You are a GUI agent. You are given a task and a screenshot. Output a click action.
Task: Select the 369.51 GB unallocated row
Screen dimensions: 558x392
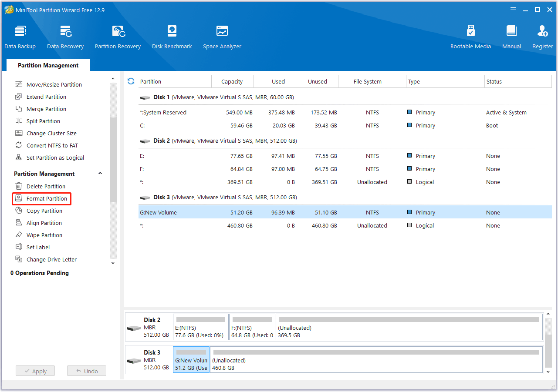(345, 182)
